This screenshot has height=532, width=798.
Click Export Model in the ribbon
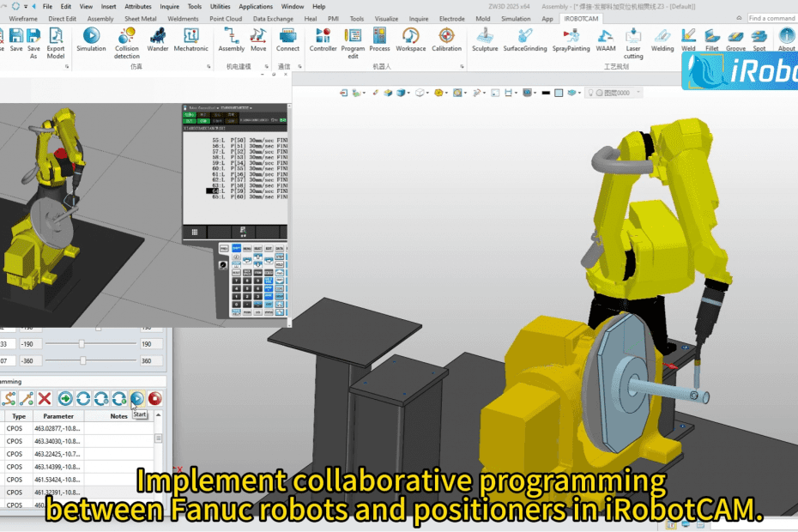point(56,43)
